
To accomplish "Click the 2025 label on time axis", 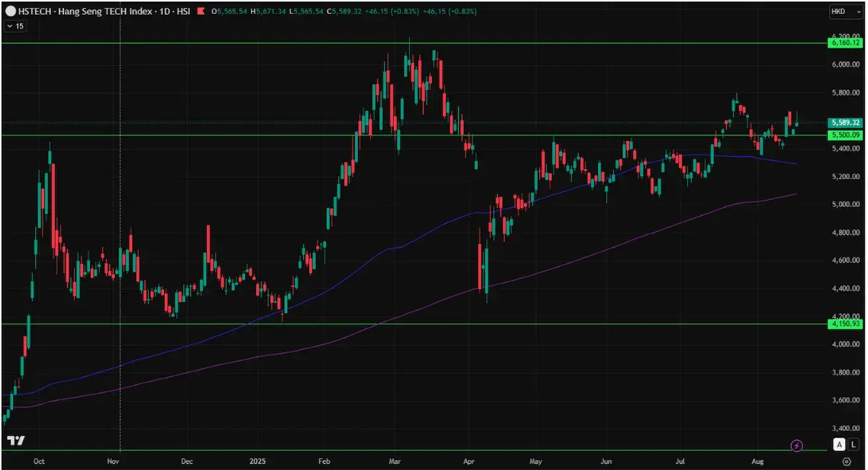I will pyautogui.click(x=256, y=461).
